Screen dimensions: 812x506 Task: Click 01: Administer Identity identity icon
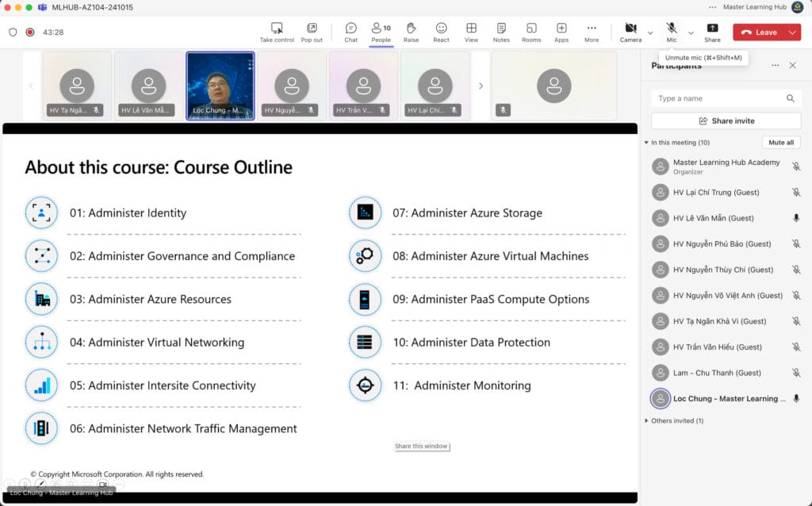[x=41, y=213]
